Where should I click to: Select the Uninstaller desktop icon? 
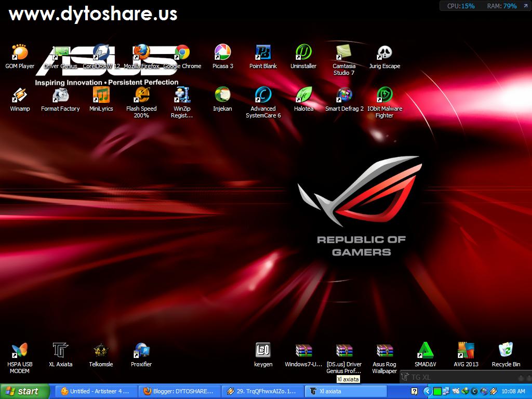(303, 56)
